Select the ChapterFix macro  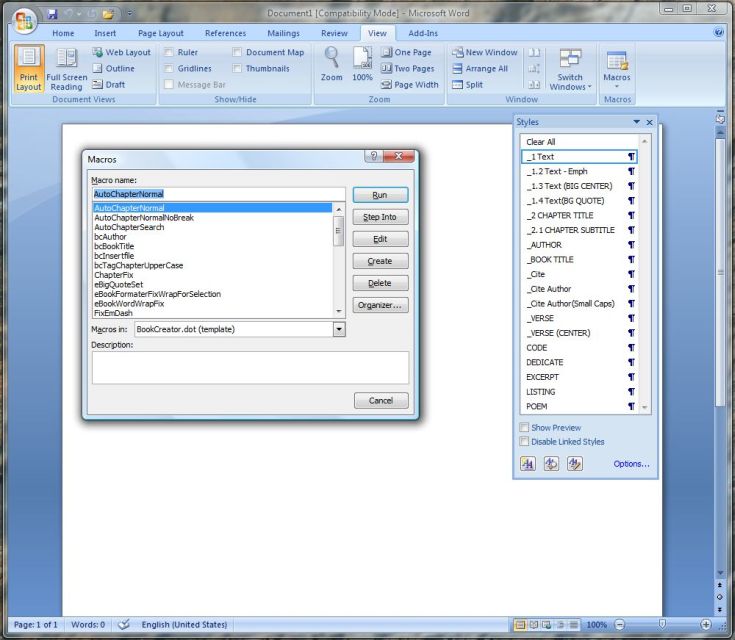coord(114,275)
